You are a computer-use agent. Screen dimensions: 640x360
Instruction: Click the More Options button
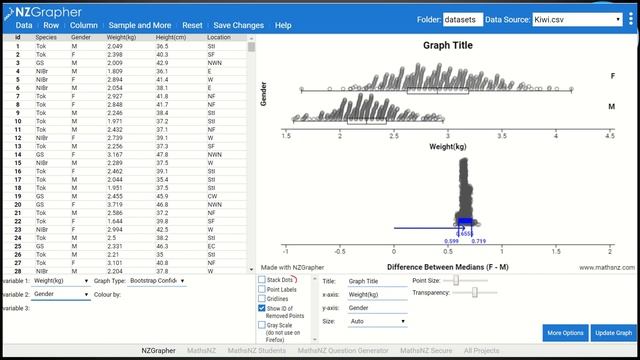pos(565,333)
